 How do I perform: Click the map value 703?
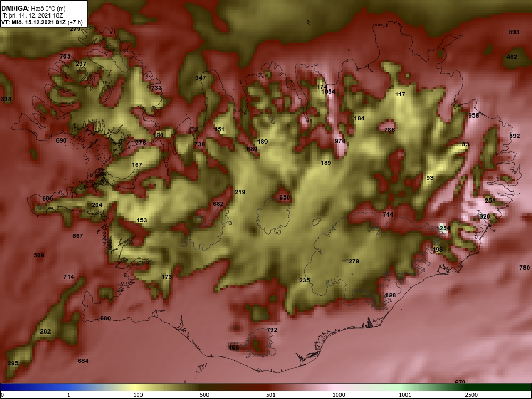(x=65, y=57)
